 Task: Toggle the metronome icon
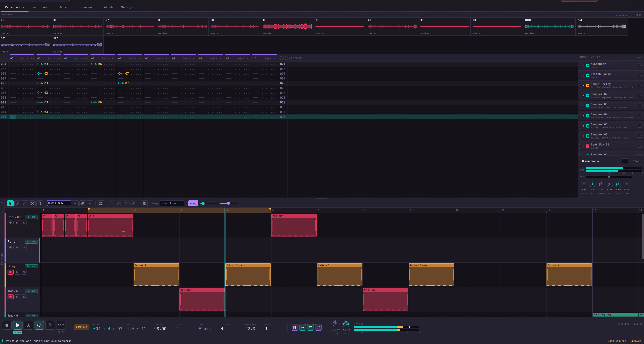(50, 325)
